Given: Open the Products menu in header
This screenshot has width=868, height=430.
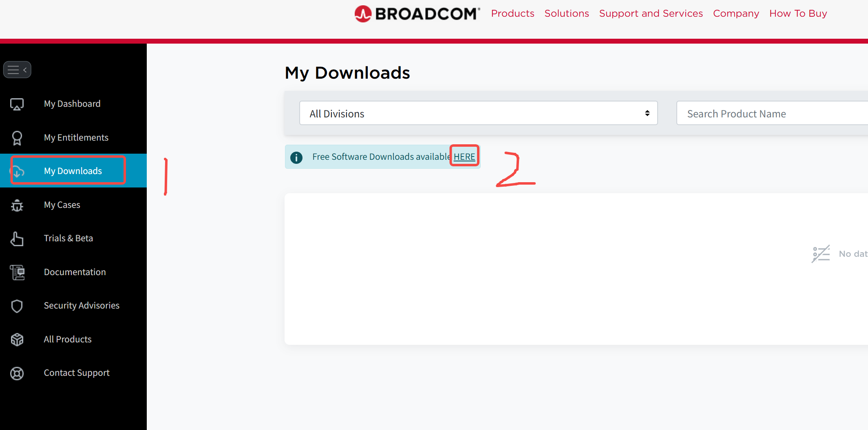Looking at the screenshot, I should point(512,13).
